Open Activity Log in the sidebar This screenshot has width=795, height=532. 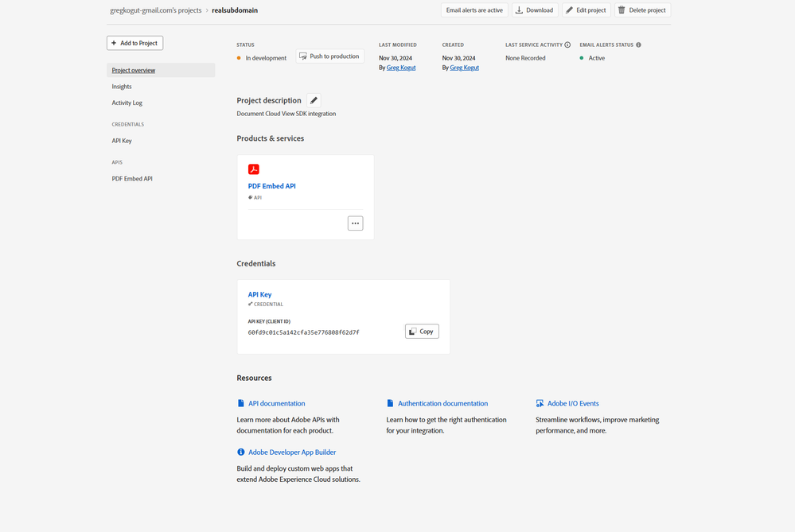click(x=127, y=103)
